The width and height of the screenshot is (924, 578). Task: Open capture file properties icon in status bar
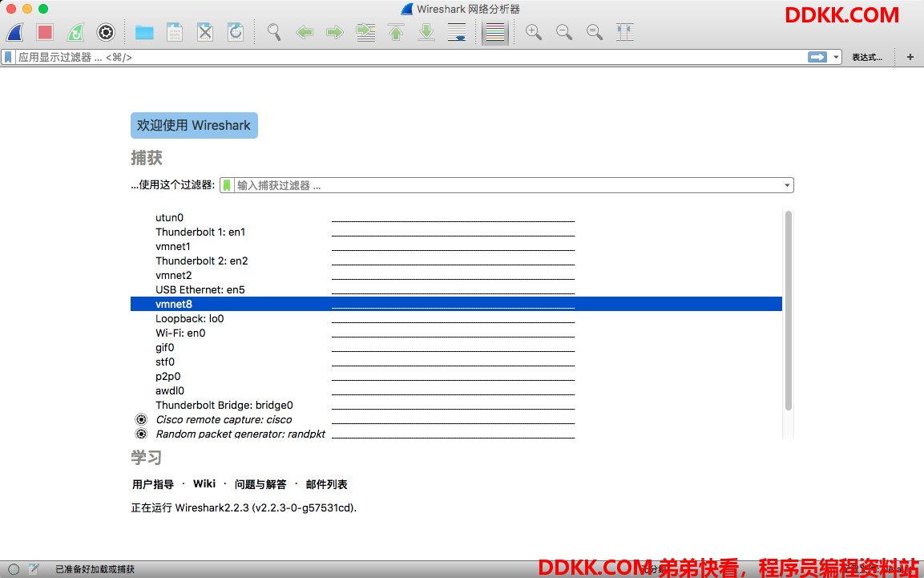[34, 569]
